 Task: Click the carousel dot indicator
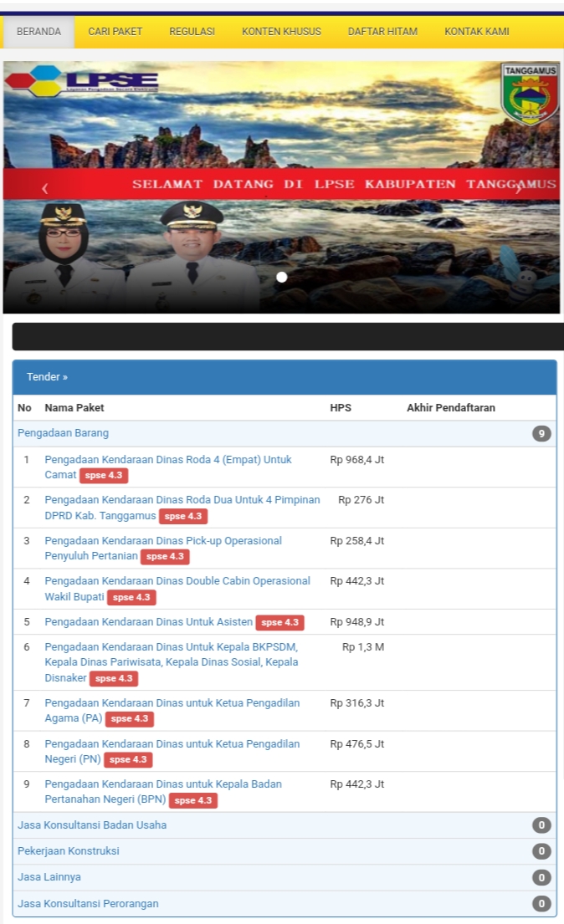click(x=282, y=277)
